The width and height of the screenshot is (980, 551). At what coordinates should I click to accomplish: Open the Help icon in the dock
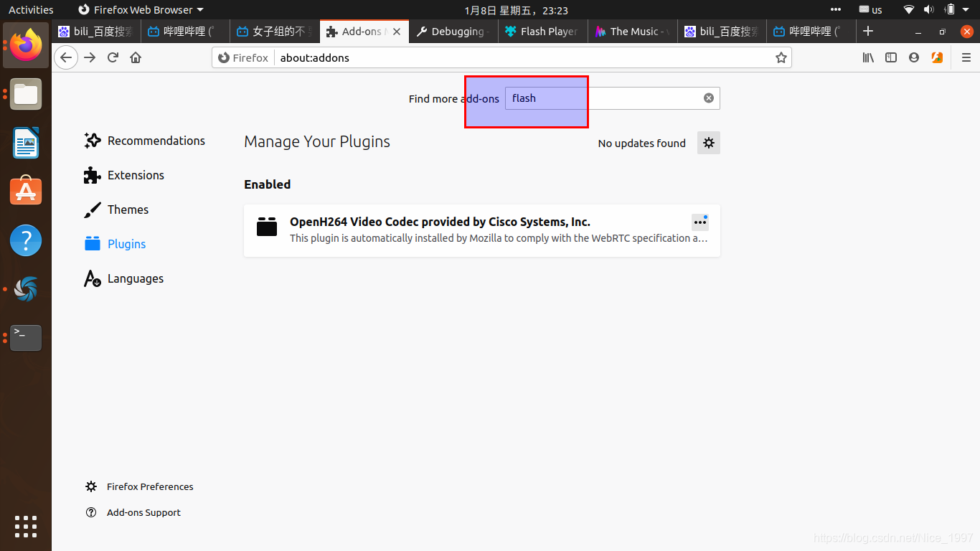[x=26, y=240]
